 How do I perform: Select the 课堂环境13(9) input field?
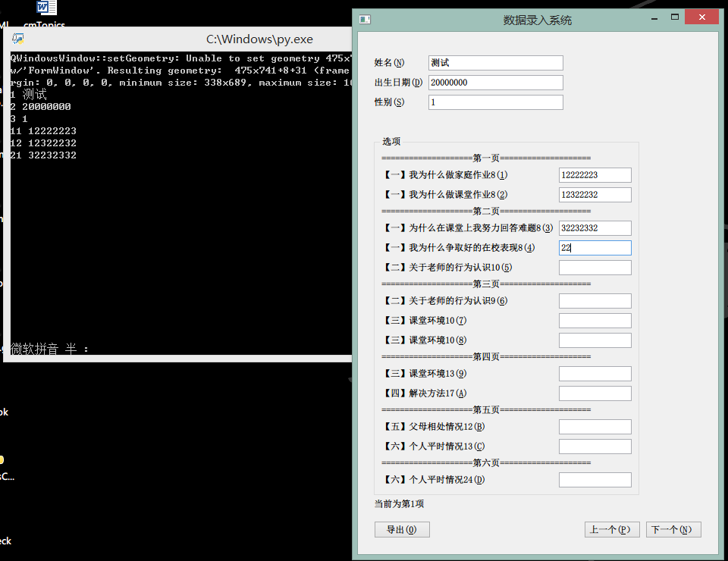click(x=595, y=374)
